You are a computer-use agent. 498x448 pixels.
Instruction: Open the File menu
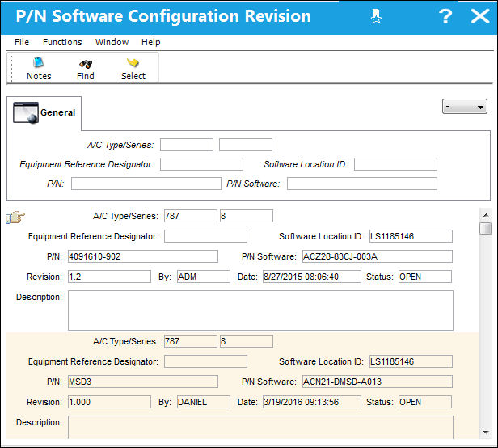click(x=22, y=42)
